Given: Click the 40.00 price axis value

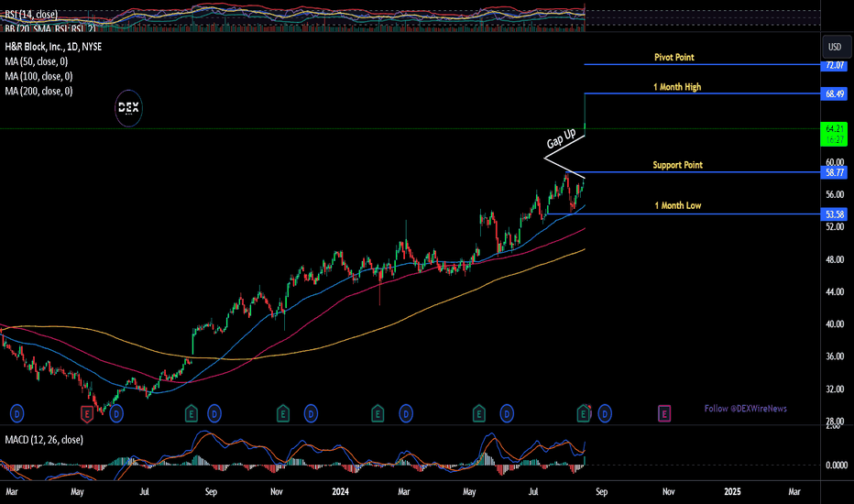Looking at the screenshot, I should point(835,324).
